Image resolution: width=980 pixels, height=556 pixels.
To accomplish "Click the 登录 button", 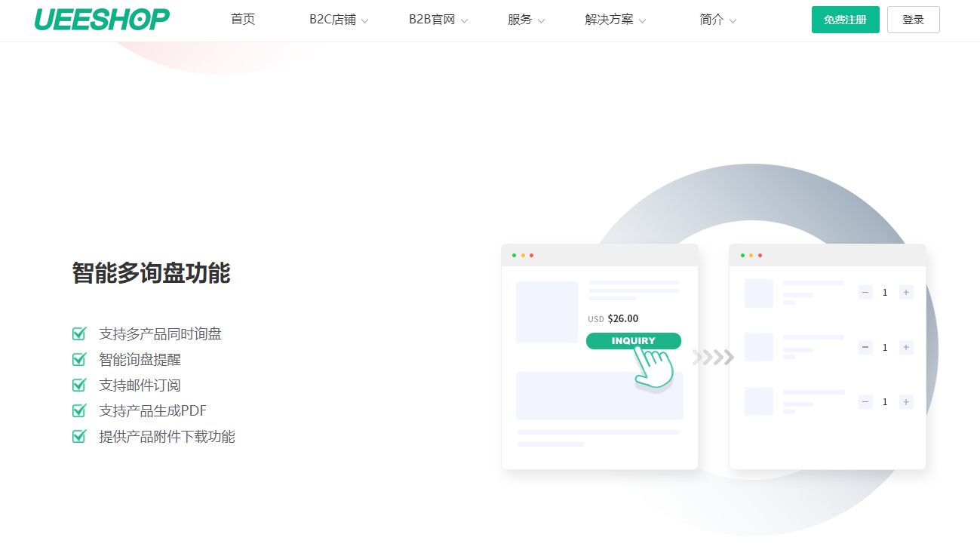I will pos(913,20).
